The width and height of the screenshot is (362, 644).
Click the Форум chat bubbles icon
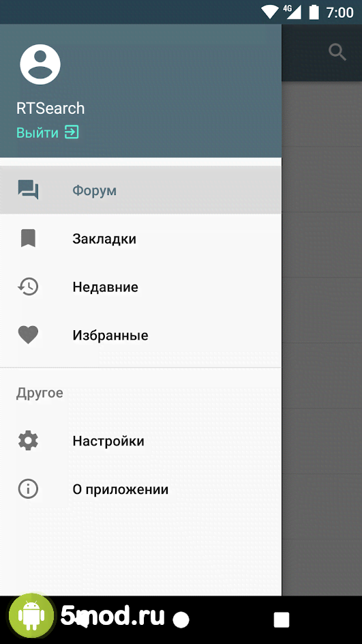coord(29,190)
